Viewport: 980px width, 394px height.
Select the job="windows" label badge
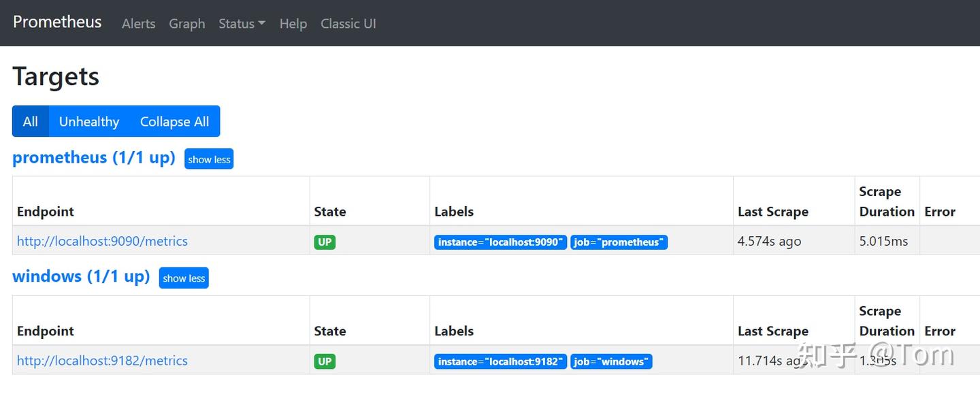(611, 361)
